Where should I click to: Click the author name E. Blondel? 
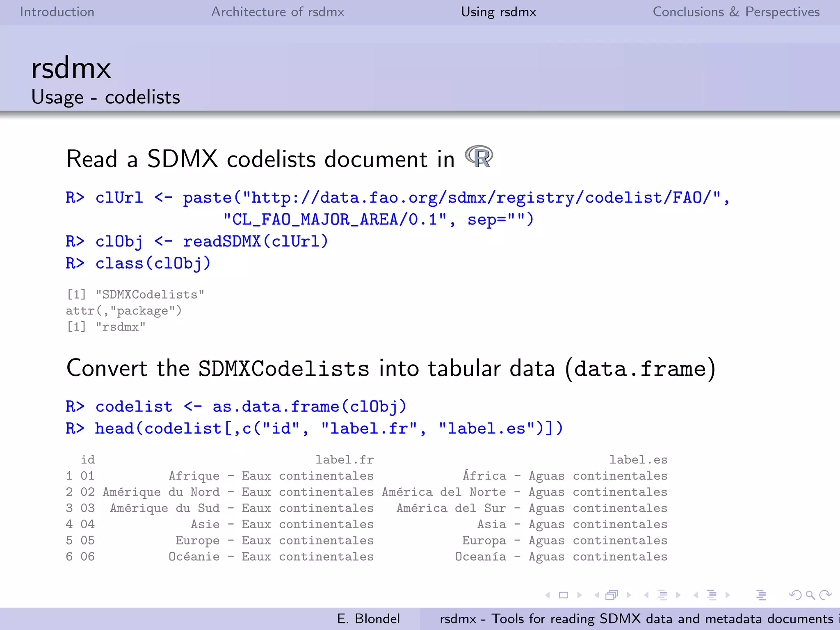368,619
